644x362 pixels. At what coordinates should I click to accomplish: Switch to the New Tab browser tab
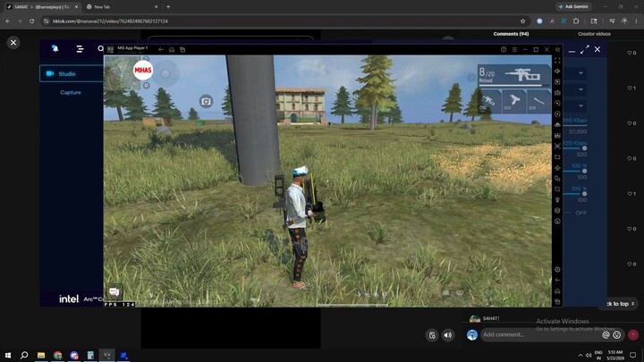click(x=122, y=6)
